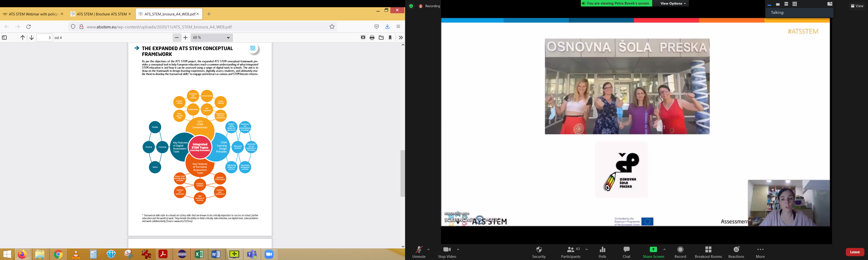This screenshot has width=868, height=260.
Task: Open the 60% zoom level dropdown
Action: coord(212,38)
